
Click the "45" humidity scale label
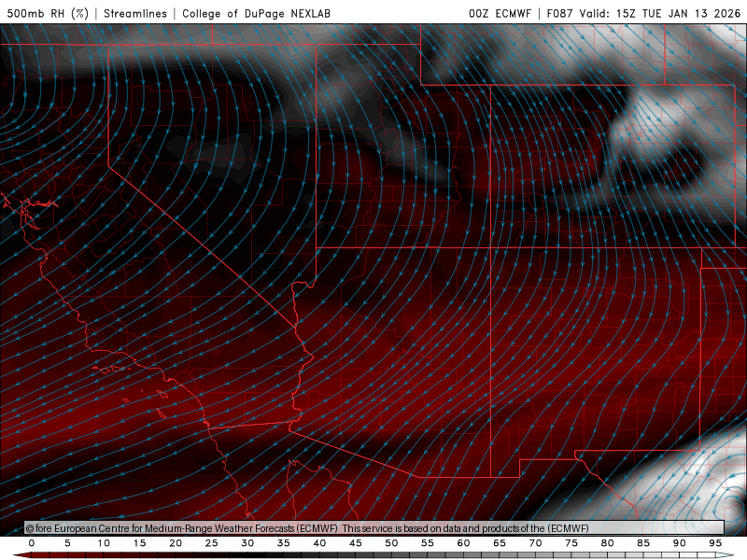pyautogui.click(x=356, y=543)
